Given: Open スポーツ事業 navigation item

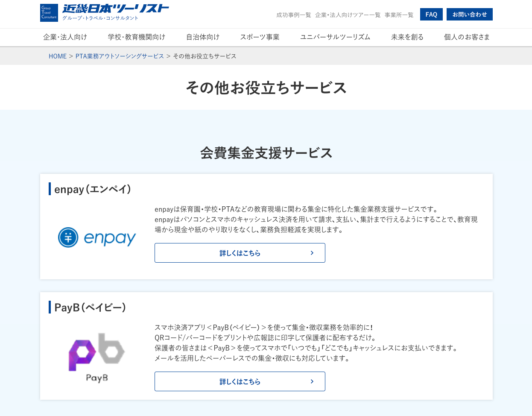Looking at the screenshot, I should (x=260, y=37).
